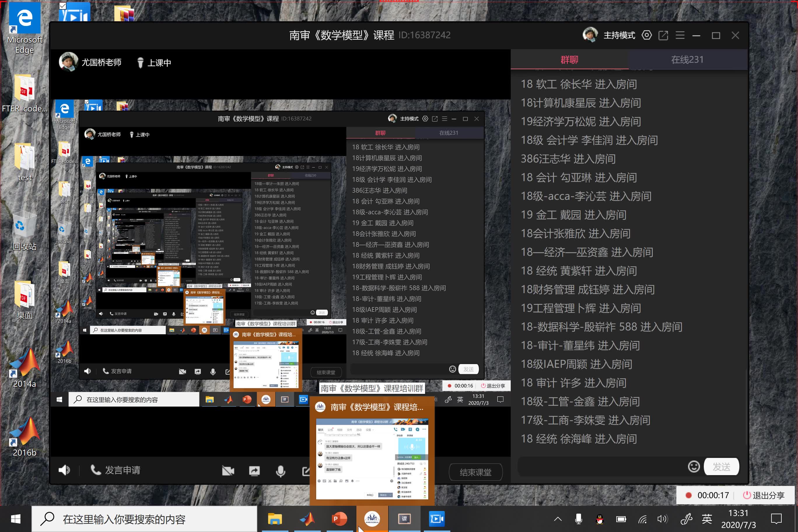Click the course ID:16387242 label
This screenshot has width=798, height=532.
coord(424,35)
